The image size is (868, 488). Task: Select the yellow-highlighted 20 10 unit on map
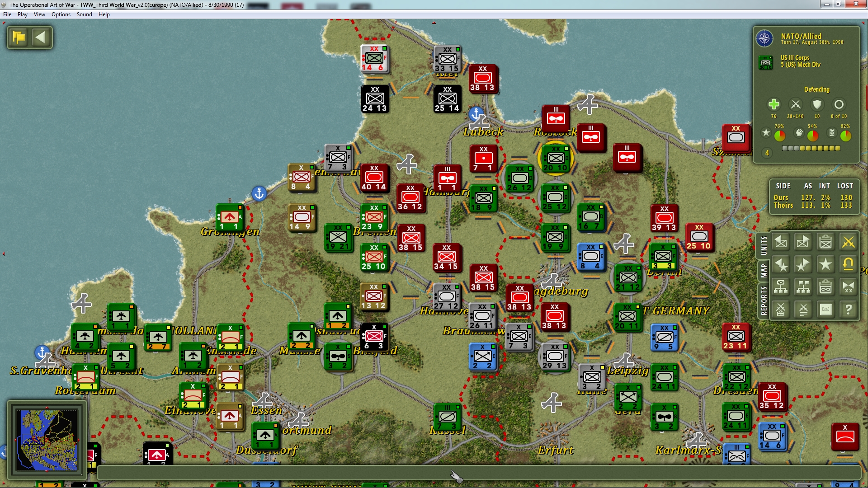[x=555, y=158]
